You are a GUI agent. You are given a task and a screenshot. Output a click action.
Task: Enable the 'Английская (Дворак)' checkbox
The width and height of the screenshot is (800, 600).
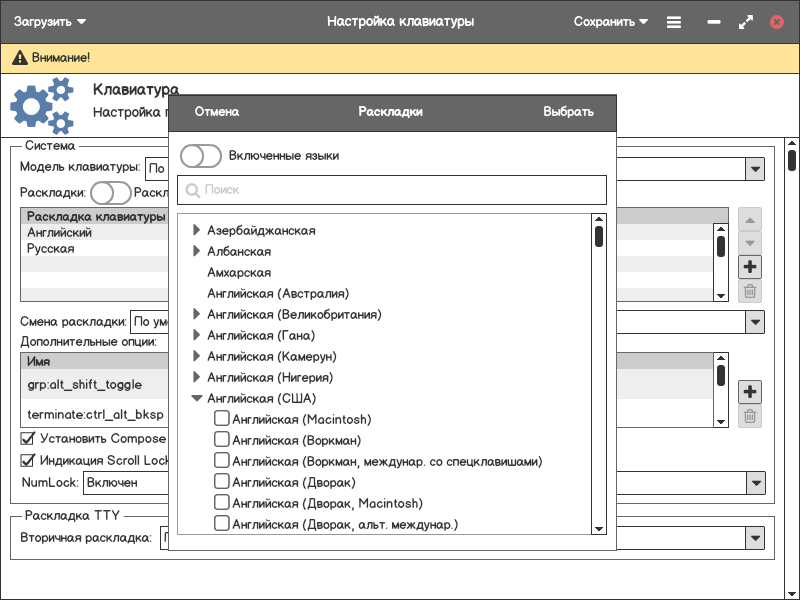[x=222, y=482]
